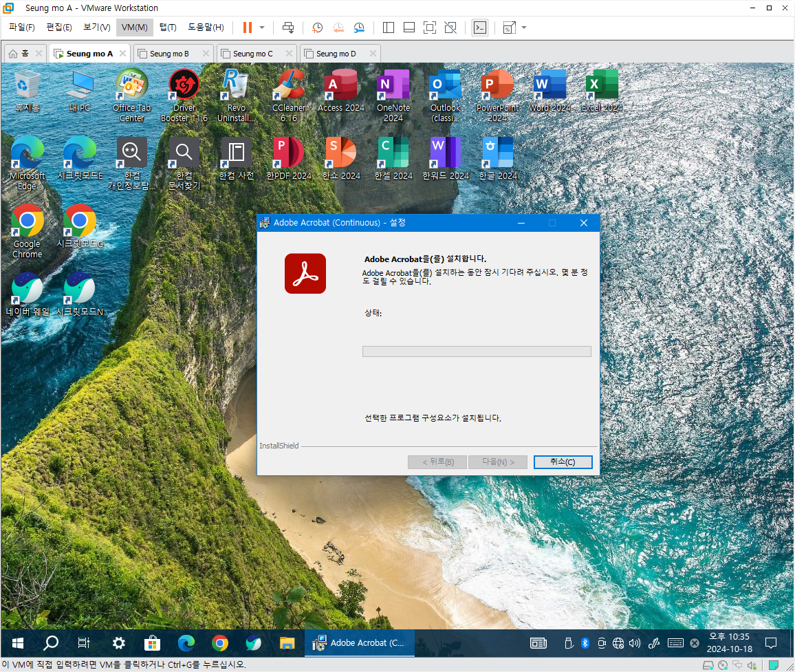Select the 한컴 개인정보탐색 icon
This screenshot has height=672, width=795.
coord(132,163)
